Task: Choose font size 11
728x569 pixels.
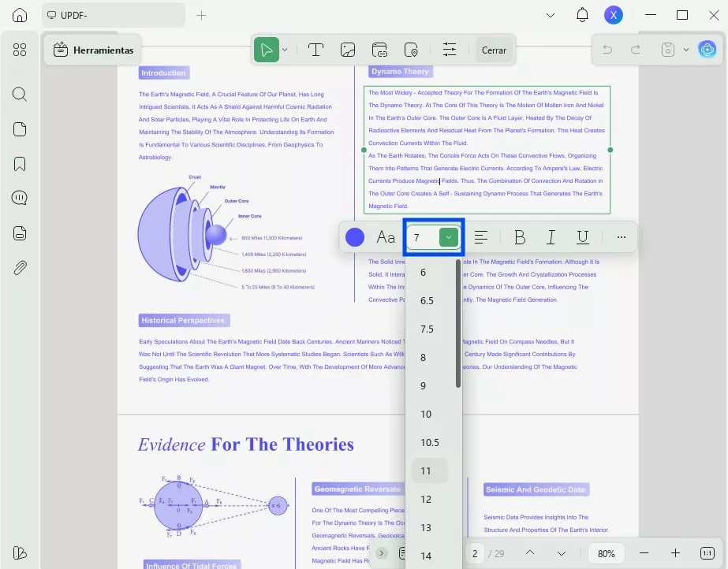Action: (x=429, y=471)
